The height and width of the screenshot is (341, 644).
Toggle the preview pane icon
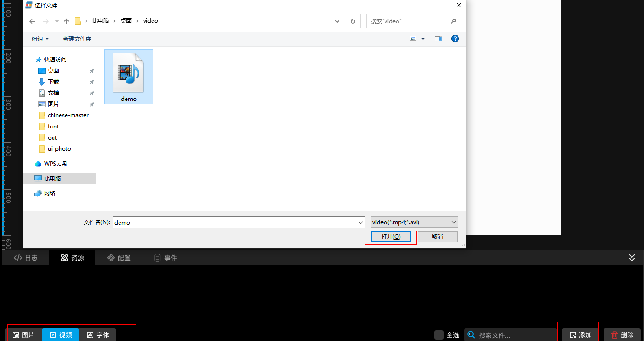click(438, 39)
